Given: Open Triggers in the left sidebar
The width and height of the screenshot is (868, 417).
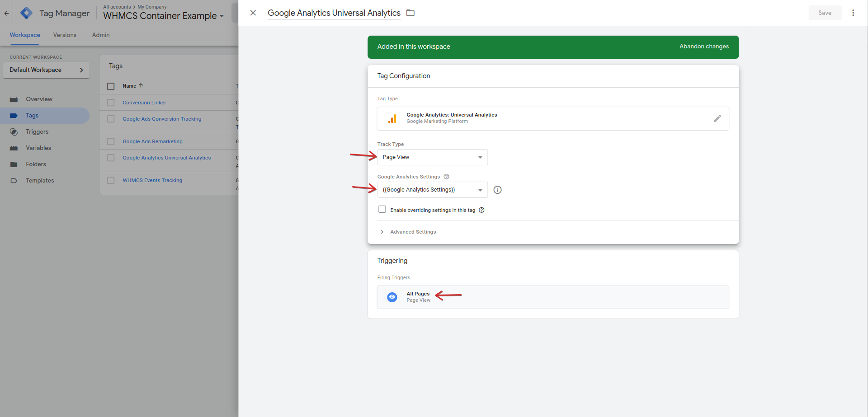Looking at the screenshot, I should (x=37, y=132).
